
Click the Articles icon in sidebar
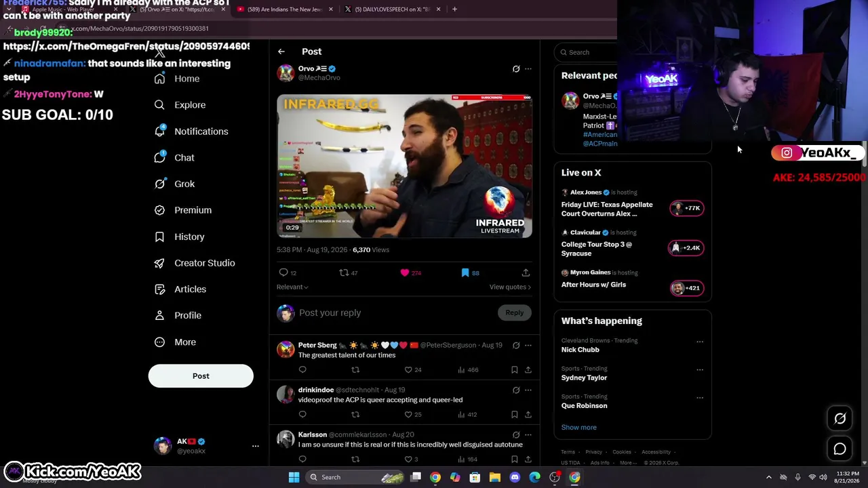159,289
